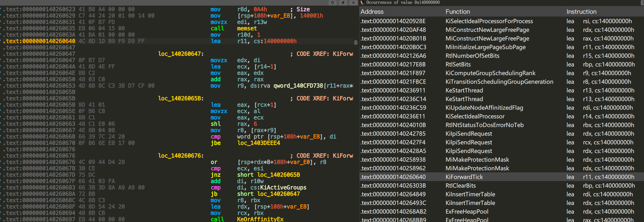This screenshot has height=222, width=644.
Task: Select KiIpiSendRequest occurrence at address 1402427F4
Action: (x=502, y=142)
